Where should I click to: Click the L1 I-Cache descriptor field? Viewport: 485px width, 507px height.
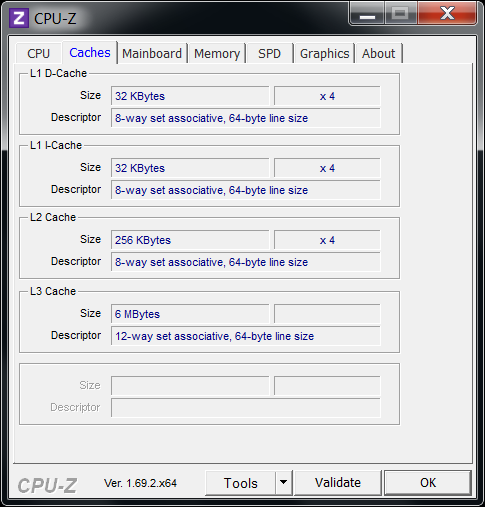tap(246, 190)
